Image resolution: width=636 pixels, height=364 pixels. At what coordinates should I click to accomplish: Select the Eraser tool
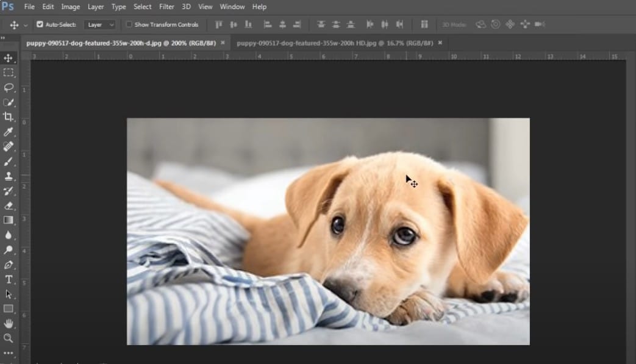[x=9, y=205]
